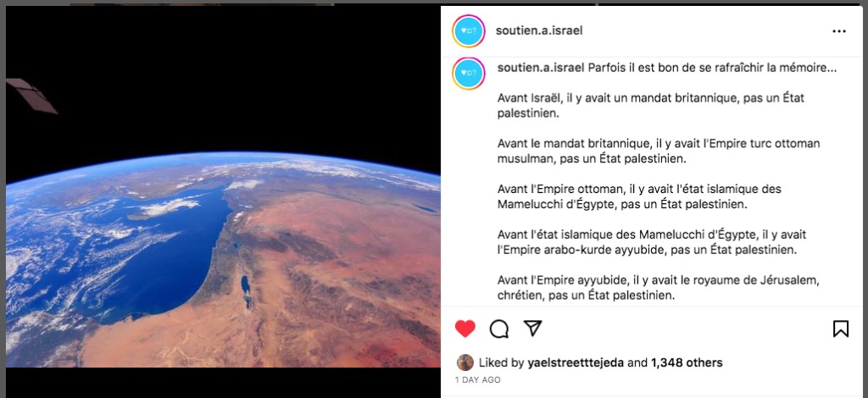Viewport: 868px width, 398px height.
Task: Click the header profile avatar with story ring
Action: [x=468, y=31]
